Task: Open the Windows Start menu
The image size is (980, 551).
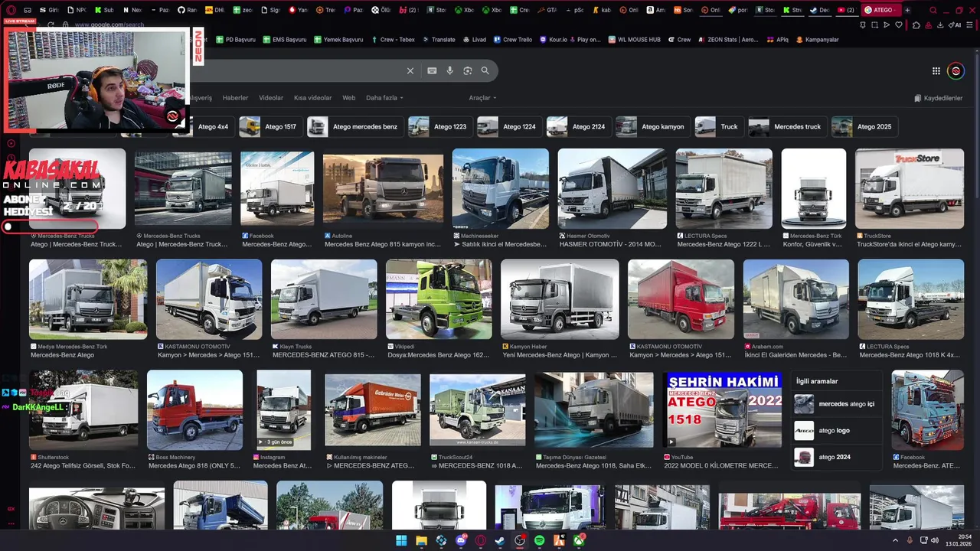Action: coord(401,540)
